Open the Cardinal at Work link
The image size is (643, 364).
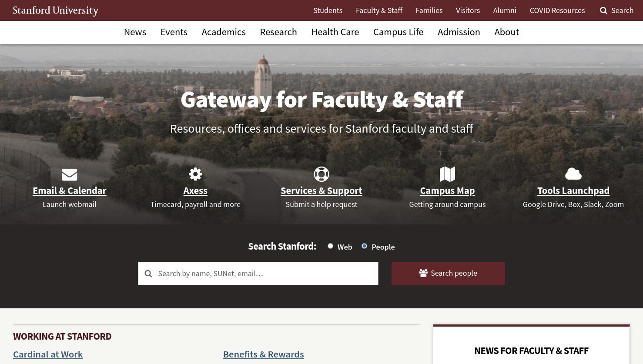(48, 354)
